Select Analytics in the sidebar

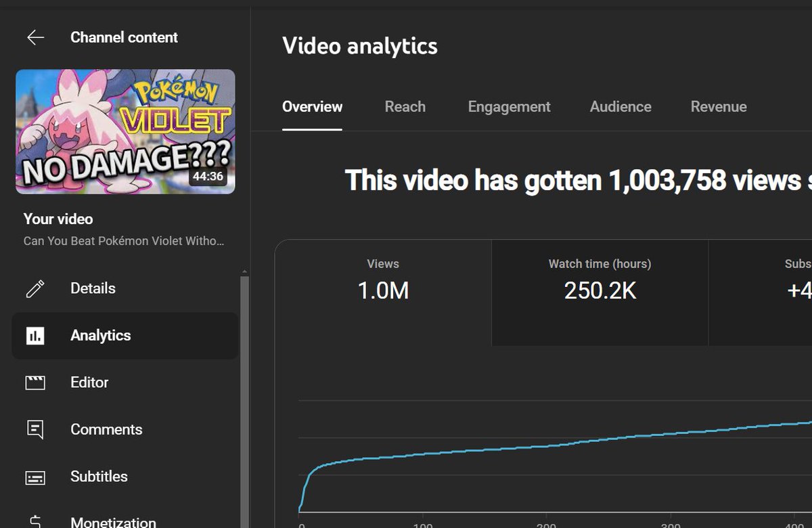coord(125,336)
